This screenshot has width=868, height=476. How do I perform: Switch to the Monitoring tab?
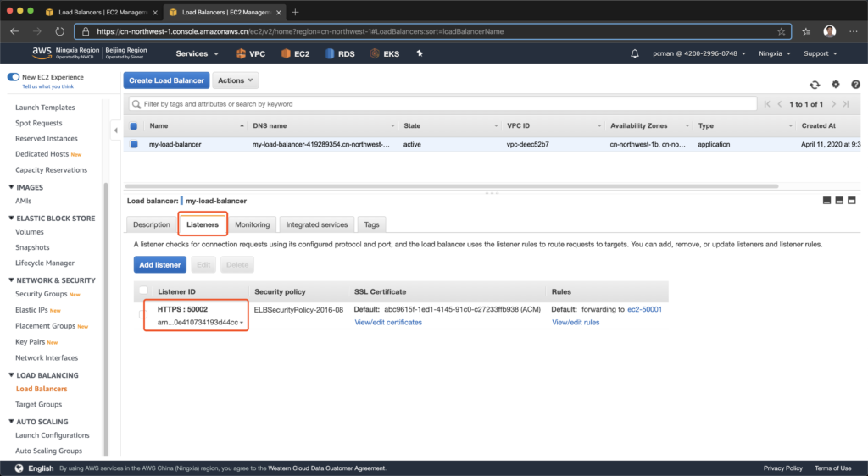pyautogui.click(x=252, y=224)
